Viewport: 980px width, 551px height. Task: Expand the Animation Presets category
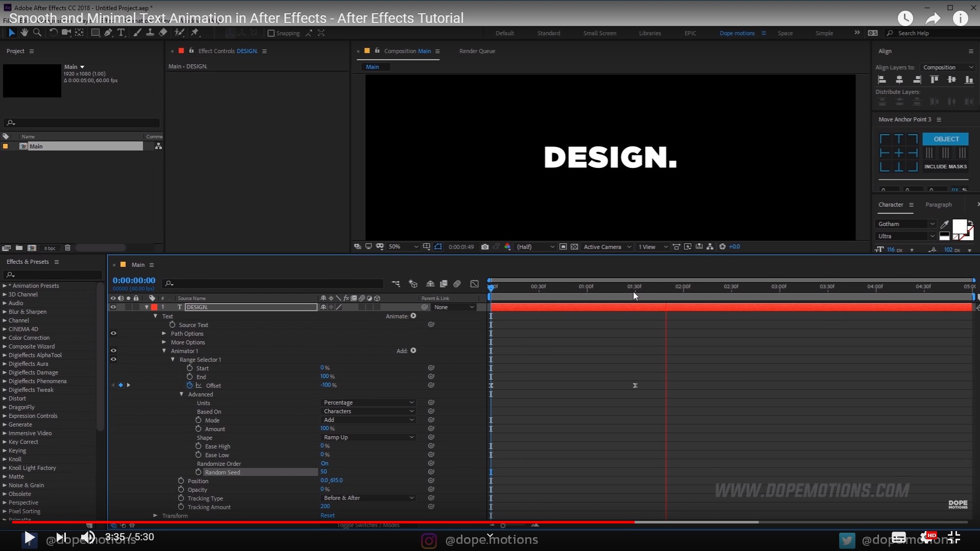click(x=5, y=286)
